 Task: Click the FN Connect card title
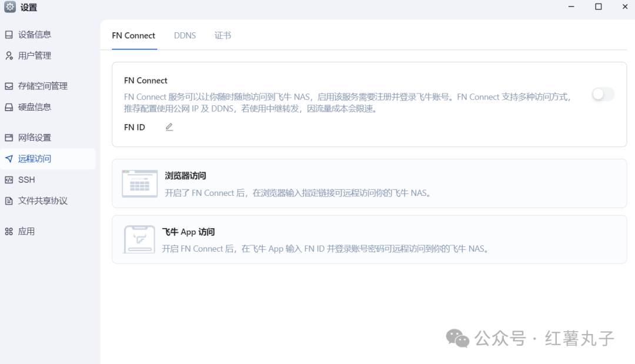coord(146,81)
